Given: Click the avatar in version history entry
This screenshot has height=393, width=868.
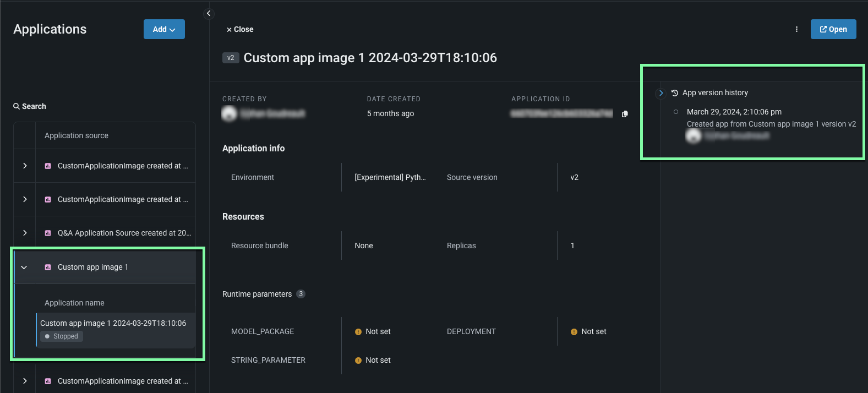Looking at the screenshot, I should tap(694, 135).
